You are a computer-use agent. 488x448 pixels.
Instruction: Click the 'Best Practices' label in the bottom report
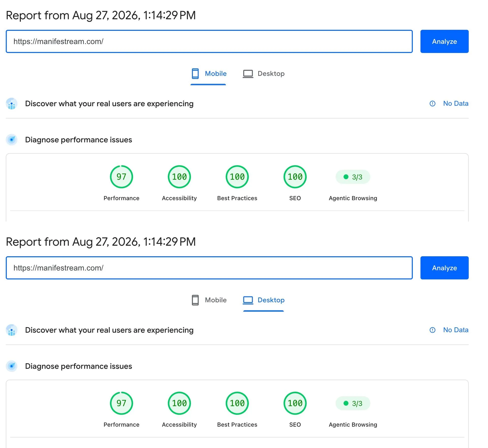coord(237,425)
